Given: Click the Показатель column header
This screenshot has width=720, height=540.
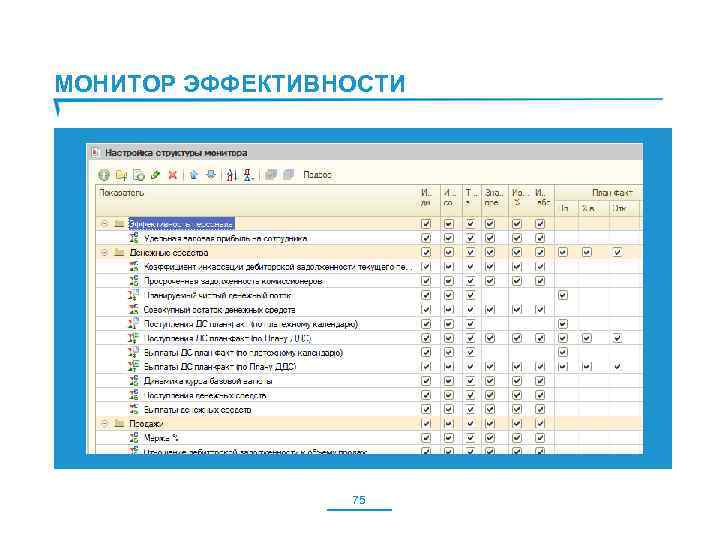Looking at the screenshot, I should pos(256,201).
